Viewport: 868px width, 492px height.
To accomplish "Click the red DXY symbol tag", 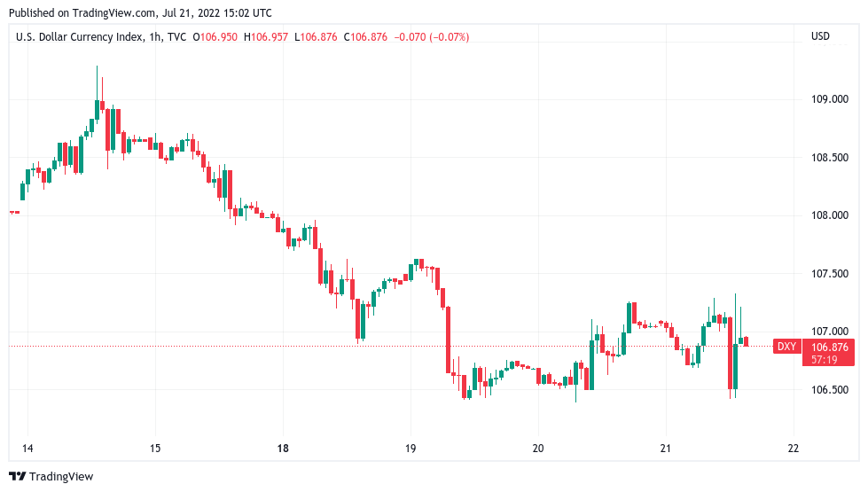I will click(786, 347).
